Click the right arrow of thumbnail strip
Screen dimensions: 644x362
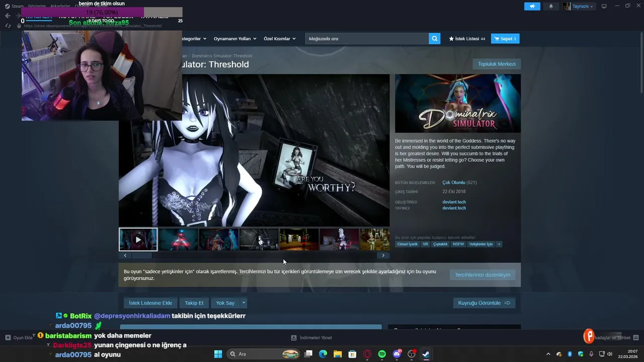383,255
